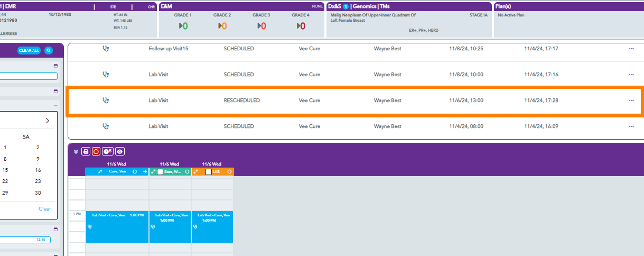Open the Genomics header tab

(x=364, y=6)
